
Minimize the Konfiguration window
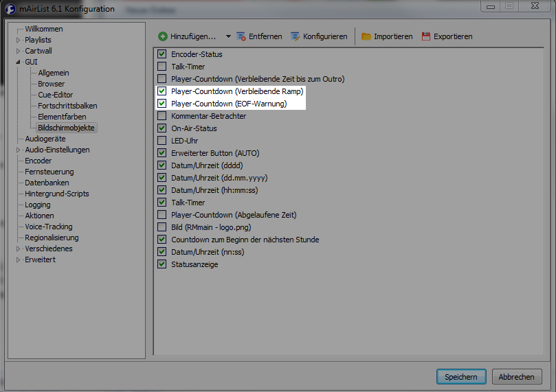(x=491, y=6)
